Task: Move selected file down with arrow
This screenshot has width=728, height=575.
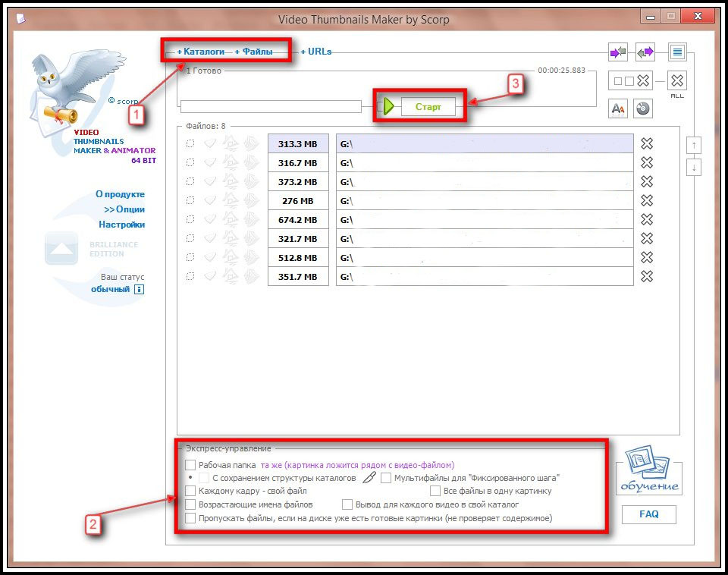Action: (x=694, y=168)
